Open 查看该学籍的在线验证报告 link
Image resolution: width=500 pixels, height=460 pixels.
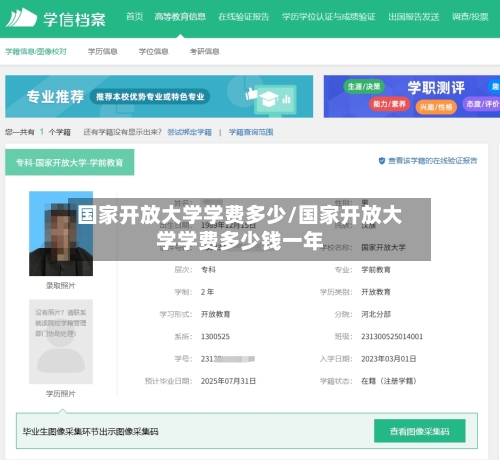tap(433, 161)
